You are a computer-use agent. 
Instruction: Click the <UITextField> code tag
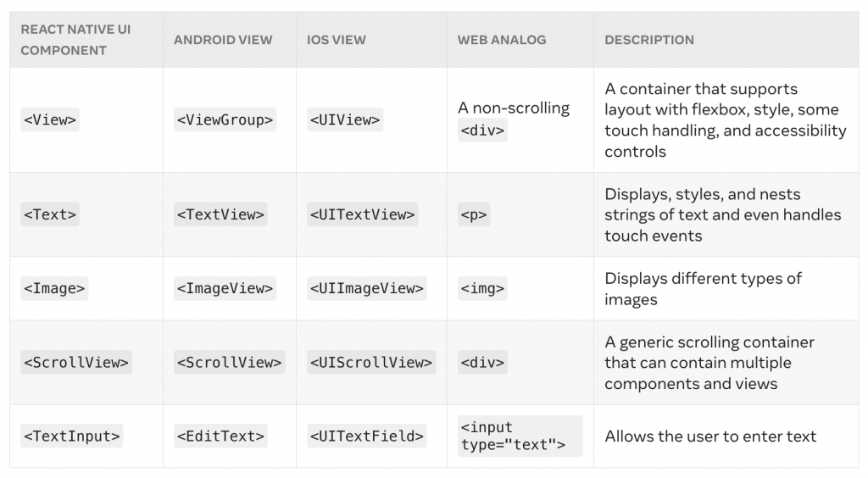[x=367, y=436]
